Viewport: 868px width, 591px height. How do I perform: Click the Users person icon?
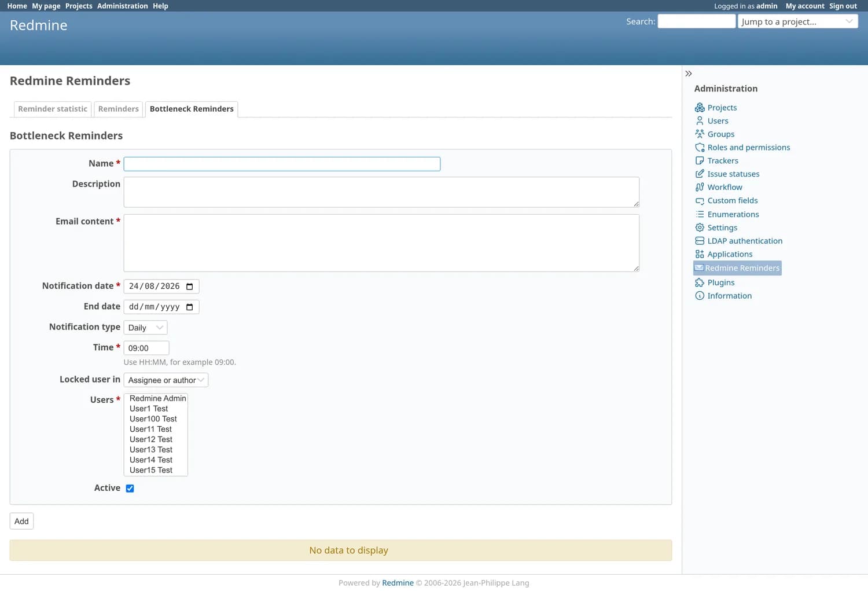coord(700,121)
